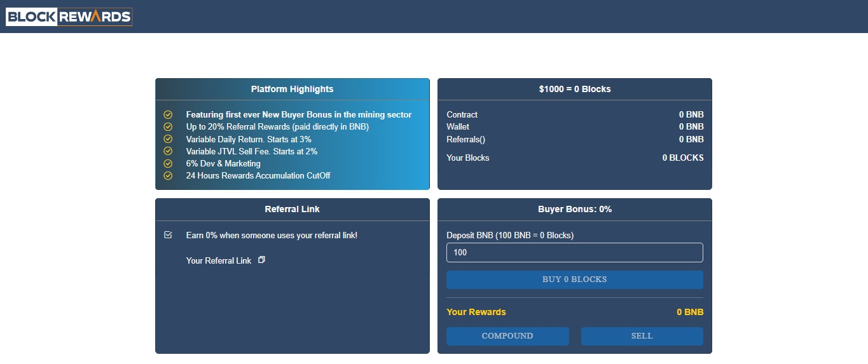
Task: Click Featuring first ever New Buyer Bonus text
Action: pos(299,115)
